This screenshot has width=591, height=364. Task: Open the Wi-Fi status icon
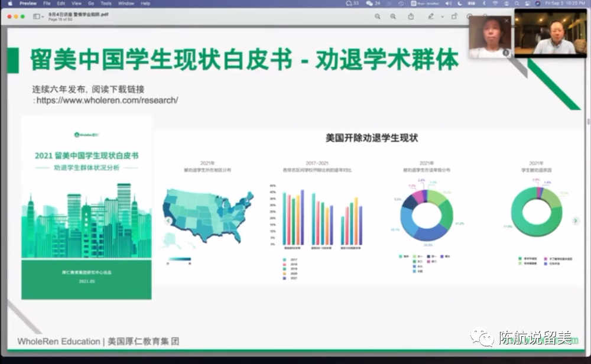tap(494, 4)
